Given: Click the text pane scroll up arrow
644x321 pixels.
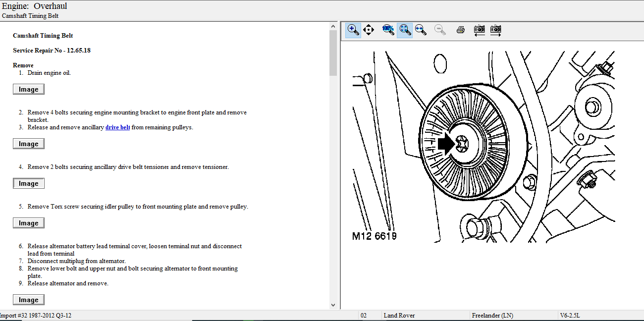Looking at the screenshot, I should pyautogui.click(x=333, y=26).
